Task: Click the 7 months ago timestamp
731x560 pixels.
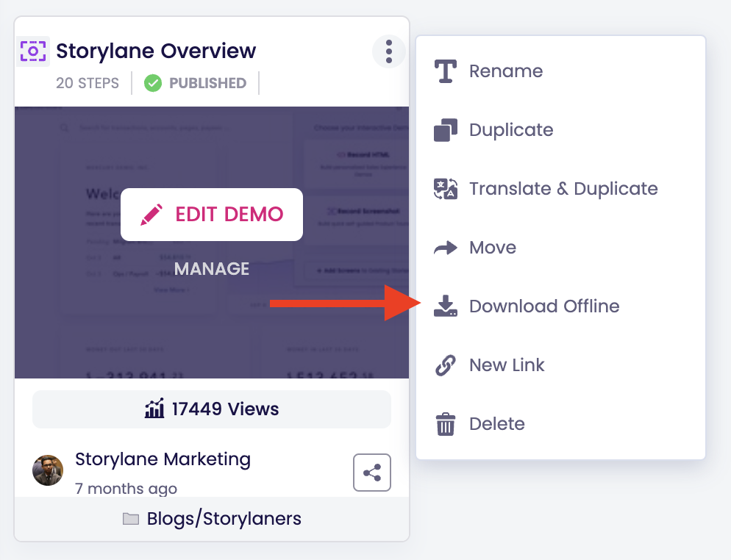Action: [126, 488]
